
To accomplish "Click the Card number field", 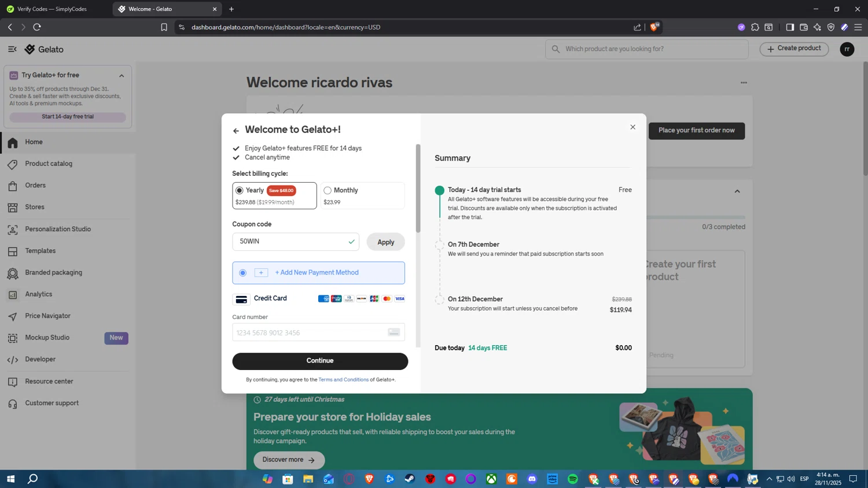I will (x=318, y=332).
